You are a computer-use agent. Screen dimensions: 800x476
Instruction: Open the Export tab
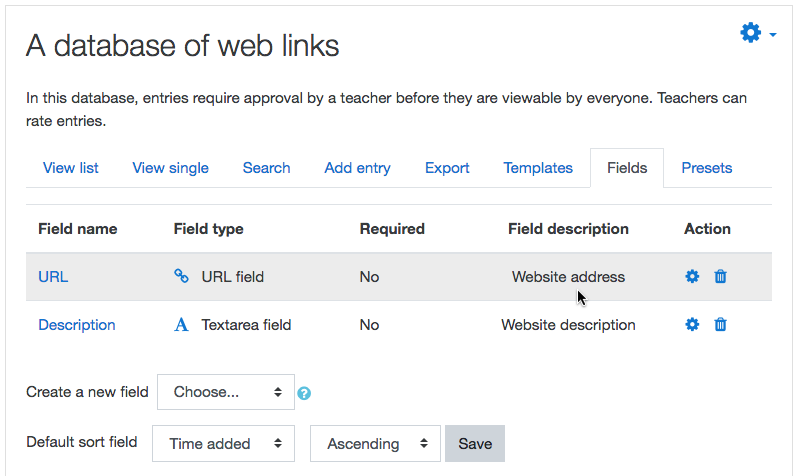447,168
